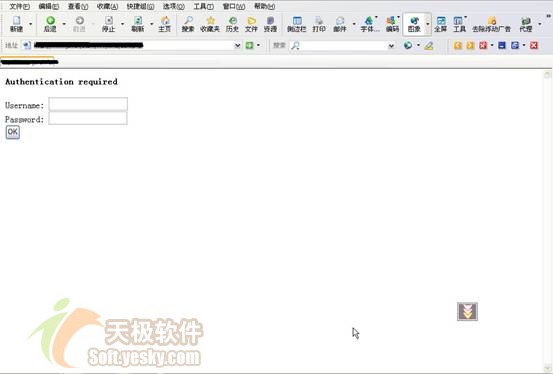This screenshot has height=374, width=553.
Task: Open the dropdown arrow beside 新建
Action: click(x=31, y=24)
